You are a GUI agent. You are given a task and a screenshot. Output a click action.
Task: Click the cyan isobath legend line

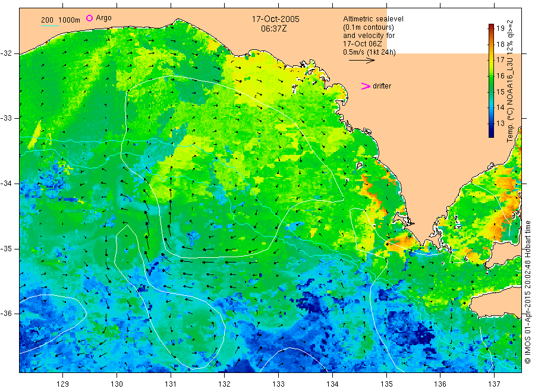(50, 26)
